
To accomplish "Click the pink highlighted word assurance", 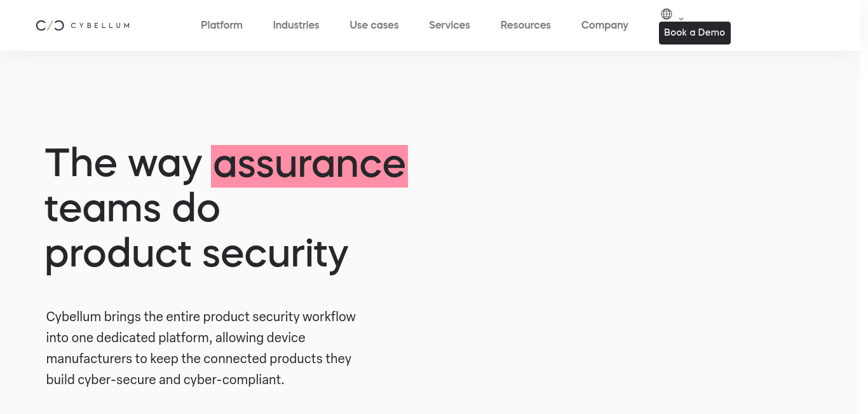I will point(309,166).
